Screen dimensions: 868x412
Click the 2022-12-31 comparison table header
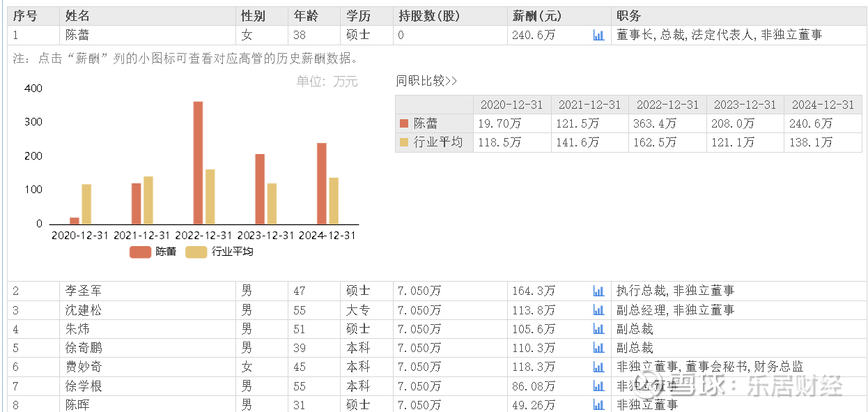[667, 105]
